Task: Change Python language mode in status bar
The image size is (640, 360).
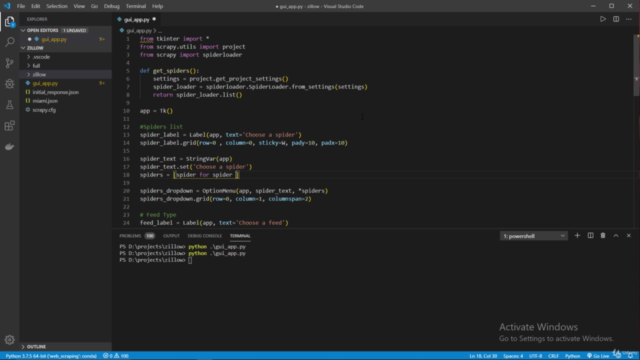Action: pyautogui.click(x=572, y=356)
